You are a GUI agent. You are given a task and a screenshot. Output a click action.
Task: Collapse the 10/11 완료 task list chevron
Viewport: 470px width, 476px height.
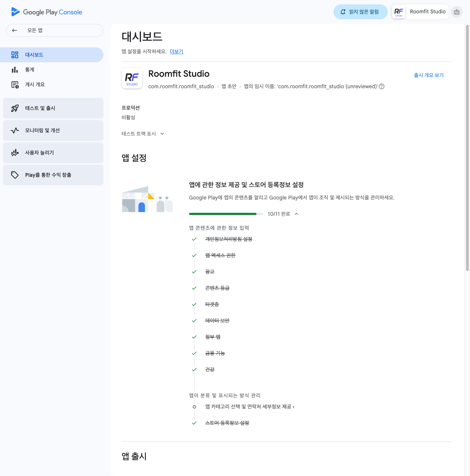[x=297, y=214]
